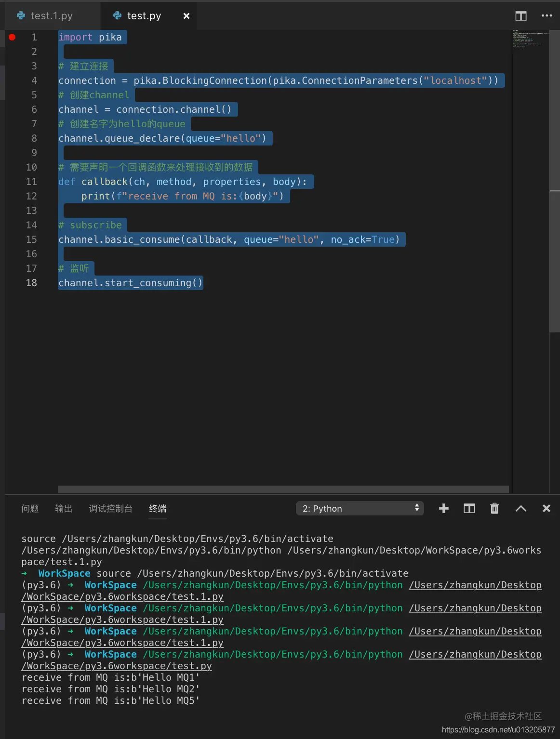Maximize the panel with the chevron-up icon
The height and width of the screenshot is (739, 560).
(x=521, y=508)
